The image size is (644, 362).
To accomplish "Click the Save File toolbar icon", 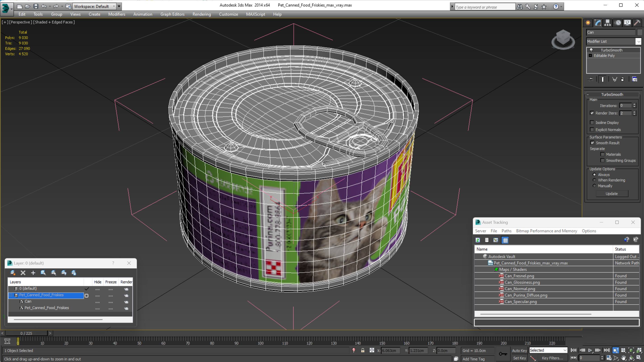I will [x=36, y=6].
